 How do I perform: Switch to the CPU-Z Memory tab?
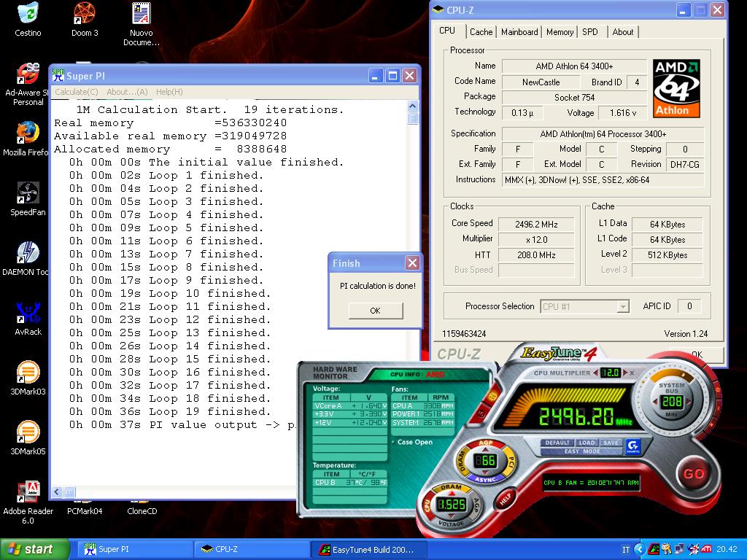[560, 32]
